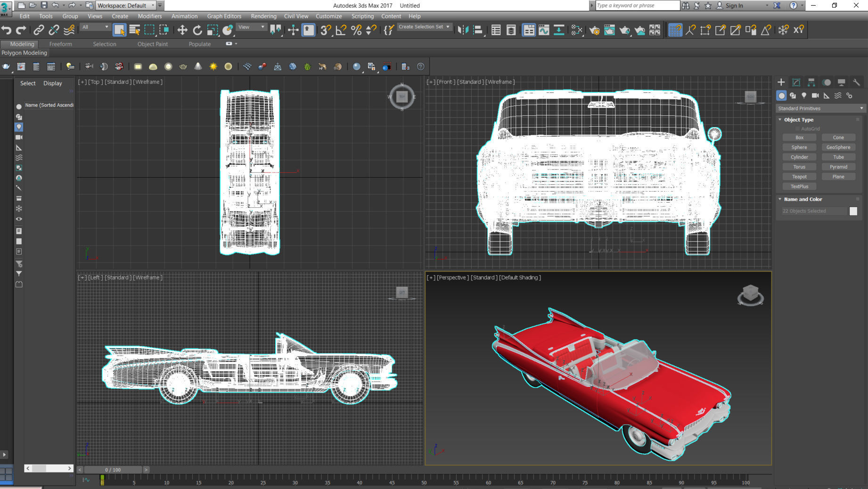Click the Sign In link
This screenshot has width=868, height=489.
734,6
